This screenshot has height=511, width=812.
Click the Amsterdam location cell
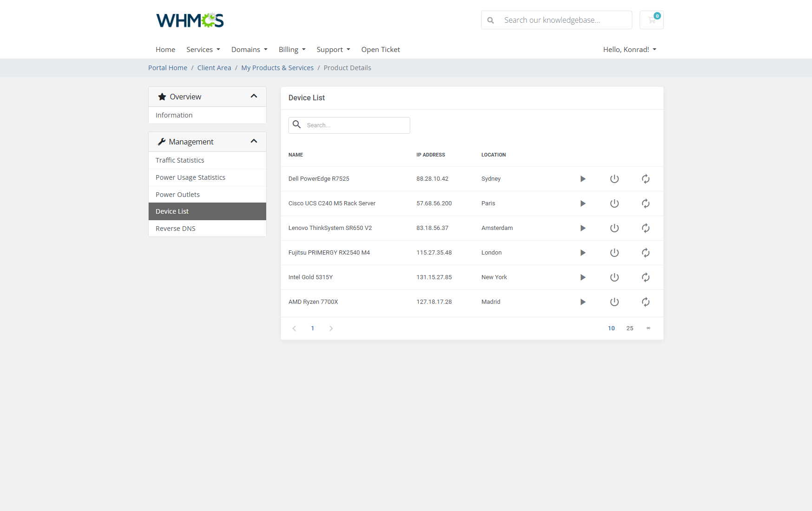click(497, 228)
